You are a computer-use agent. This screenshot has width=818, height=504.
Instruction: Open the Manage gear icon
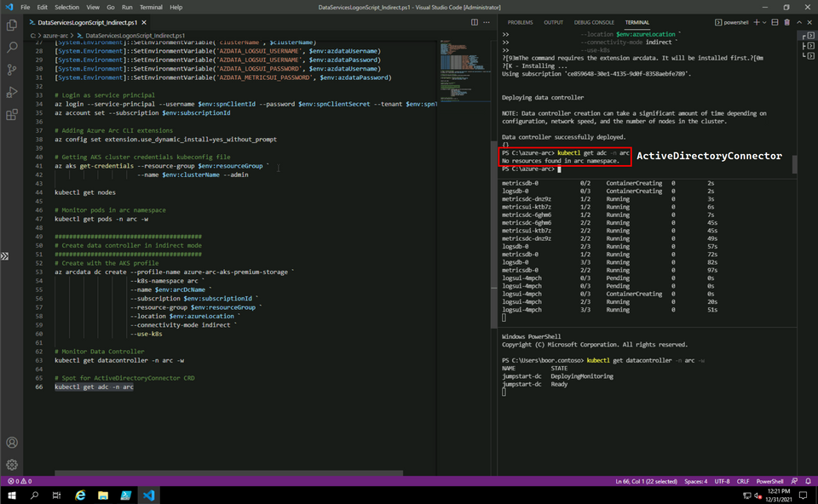click(11, 464)
